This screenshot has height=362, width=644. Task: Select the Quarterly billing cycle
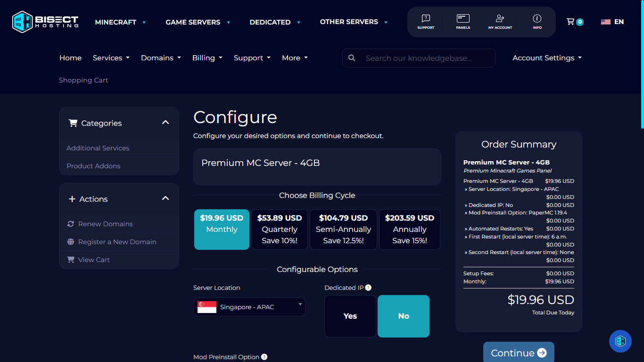[x=279, y=230]
